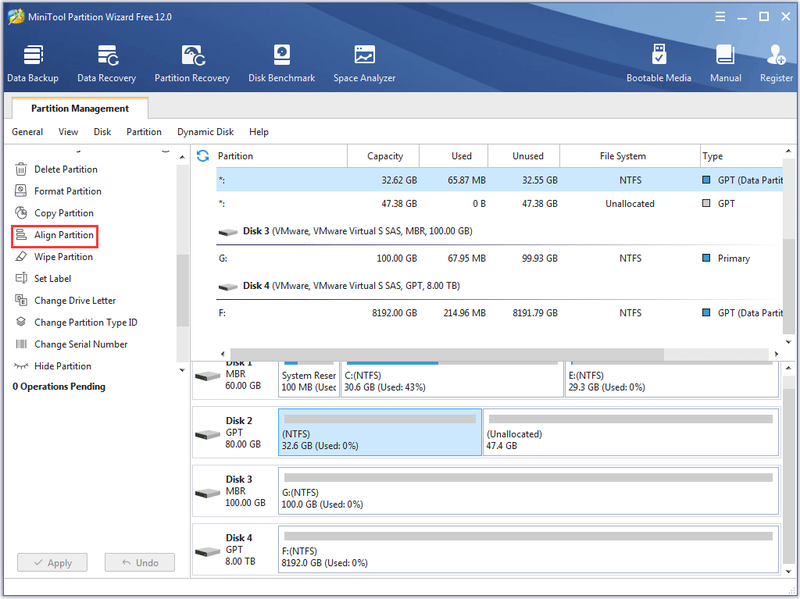800x599 pixels.
Task: Click Delete Partition action
Action: coord(66,169)
